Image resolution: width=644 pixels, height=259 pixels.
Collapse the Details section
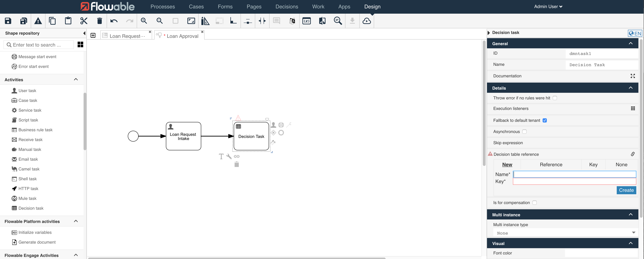click(x=631, y=88)
